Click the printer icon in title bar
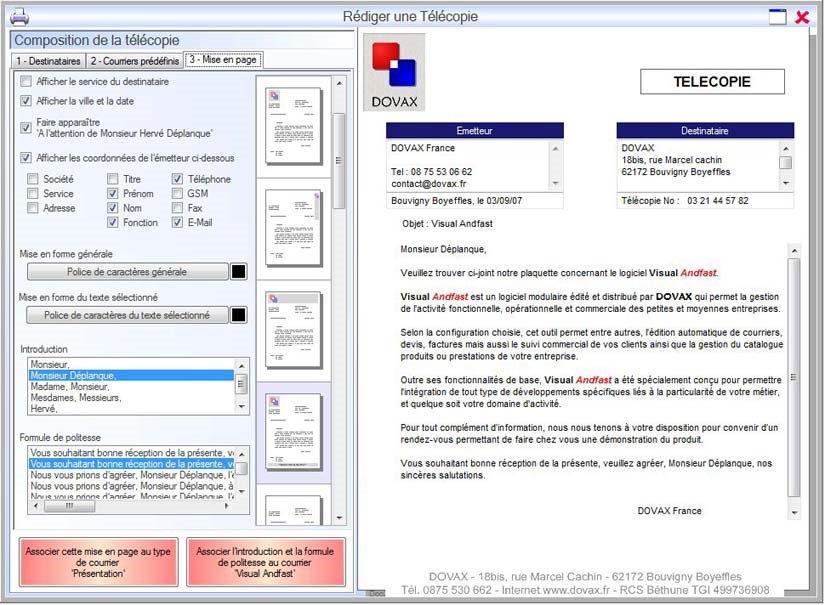Viewport: 825px width, 605px height. pyautogui.click(x=19, y=17)
